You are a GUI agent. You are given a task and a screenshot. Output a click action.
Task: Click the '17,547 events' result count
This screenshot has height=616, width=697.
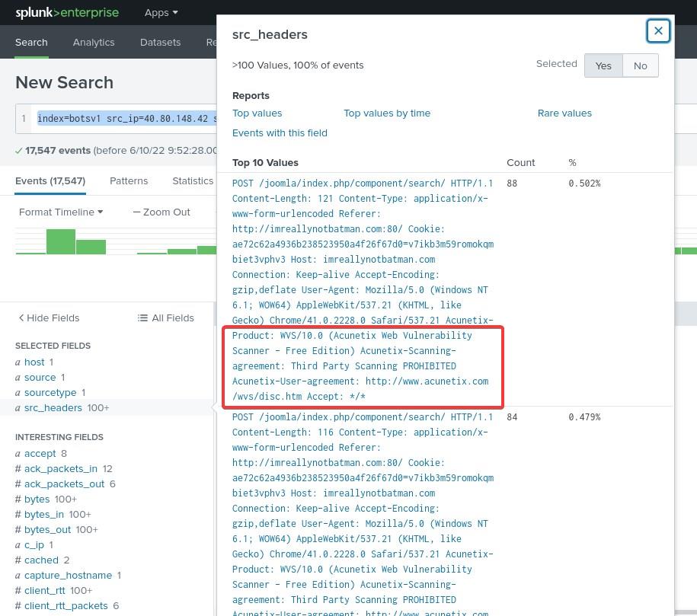pyautogui.click(x=58, y=150)
